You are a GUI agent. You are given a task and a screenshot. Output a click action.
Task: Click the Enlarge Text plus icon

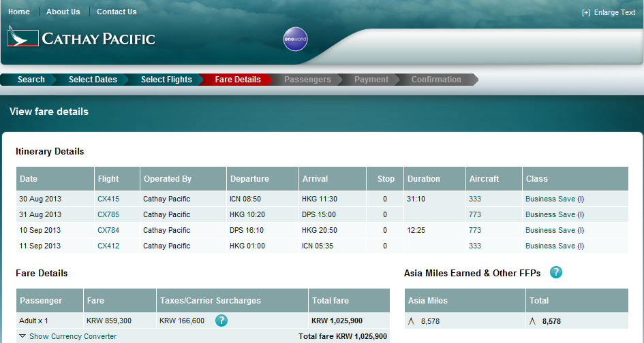coord(586,13)
